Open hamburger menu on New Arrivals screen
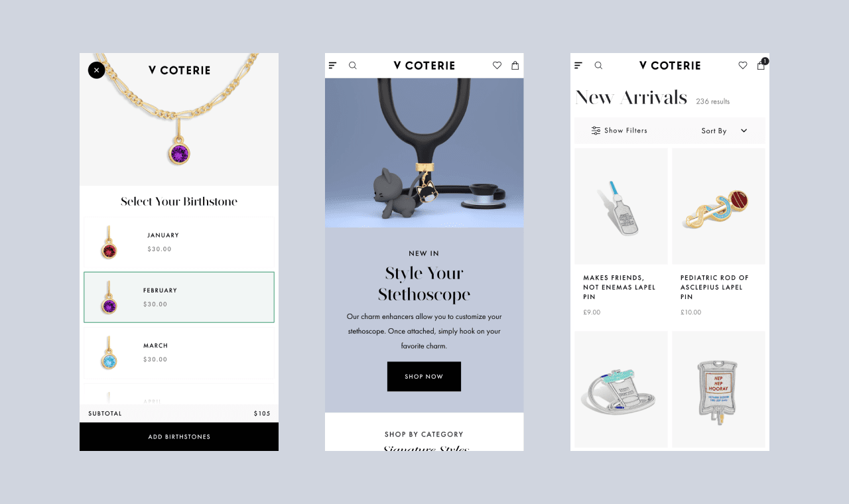The image size is (849, 504). point(578,65)
